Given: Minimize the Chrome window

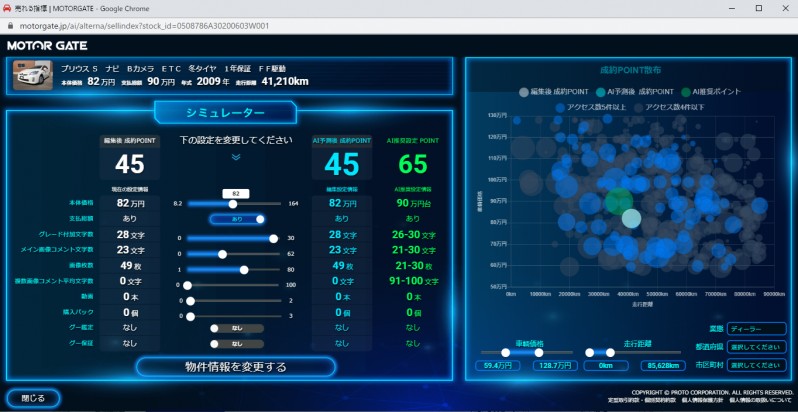Looking at the screenshot, I should (732, 8).
